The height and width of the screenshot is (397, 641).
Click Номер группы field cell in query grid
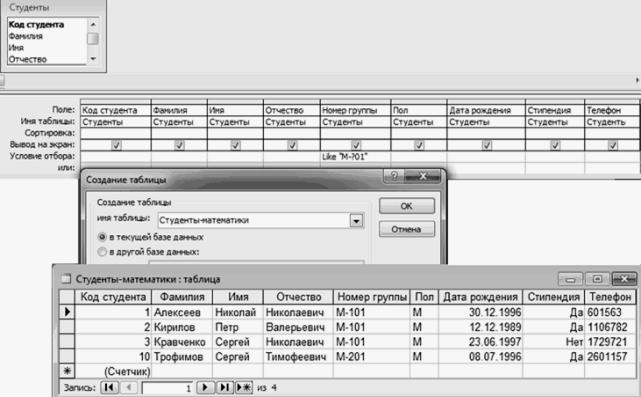(355, 110)
